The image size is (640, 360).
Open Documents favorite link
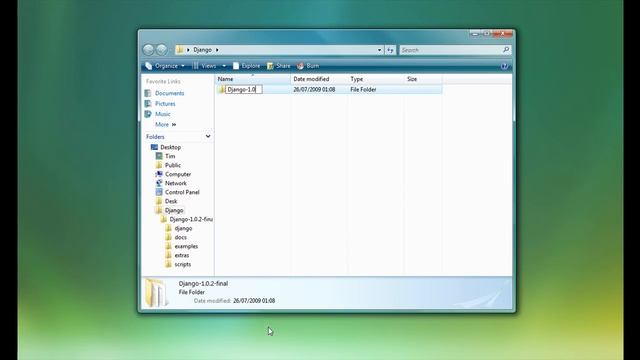pyautogui.click(x=169, y=93)
